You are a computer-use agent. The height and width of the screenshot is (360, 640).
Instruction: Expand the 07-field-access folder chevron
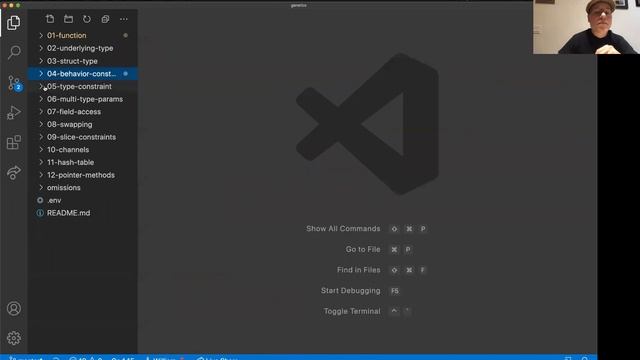(x=41, y=111)
